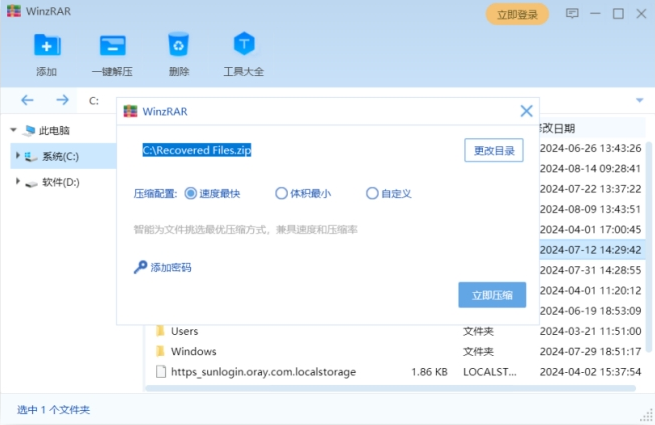This screenshot has width=655, height=425.
Task: Click the date 2024-07-22 13:37:22
Action: (590, 189)
